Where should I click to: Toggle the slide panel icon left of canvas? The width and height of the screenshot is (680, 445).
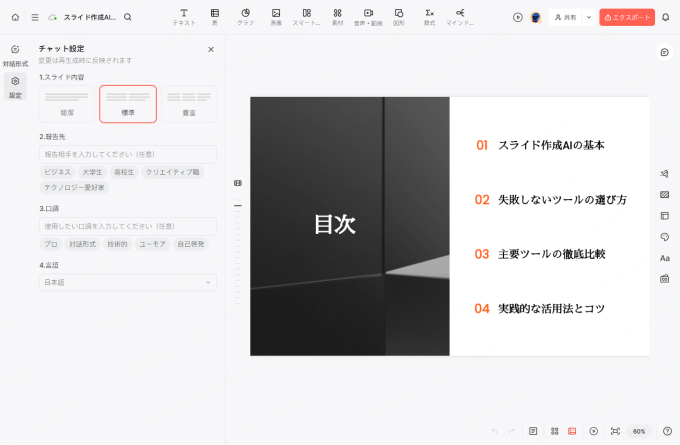point(238,183)
